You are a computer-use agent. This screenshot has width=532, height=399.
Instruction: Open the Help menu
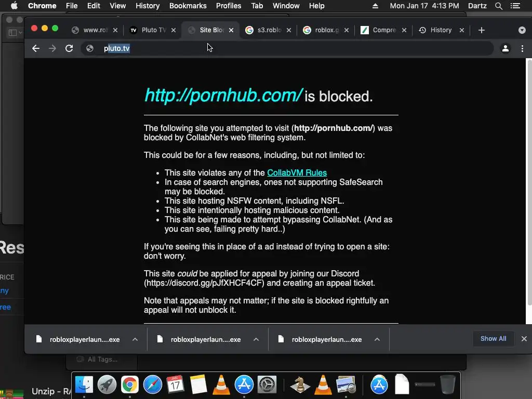(x=316, y=6)
